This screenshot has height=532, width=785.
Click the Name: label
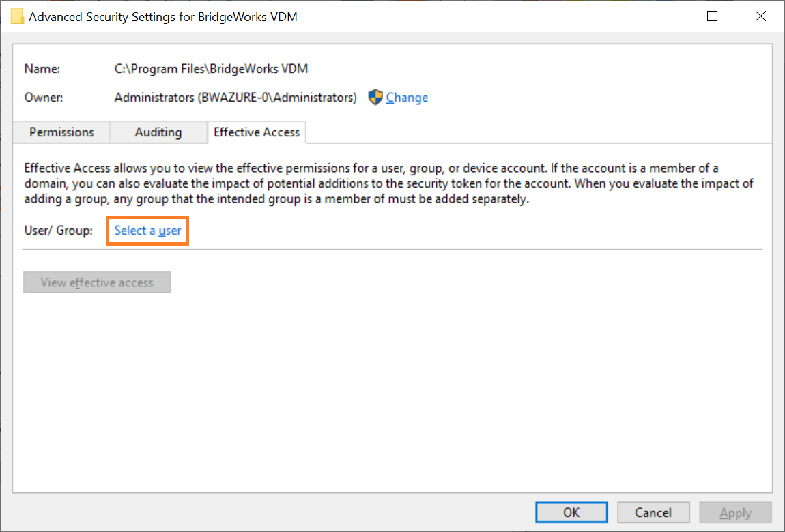pos(42,68)
